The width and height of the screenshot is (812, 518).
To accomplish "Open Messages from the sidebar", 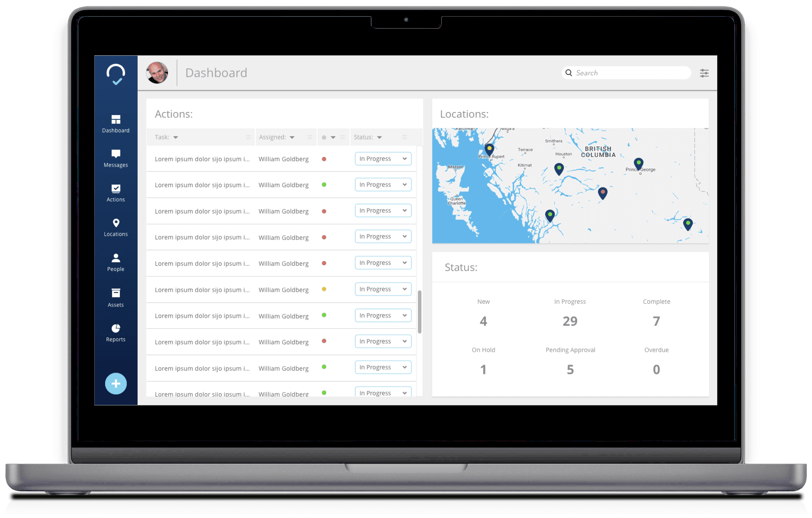I will click(116, 159).
